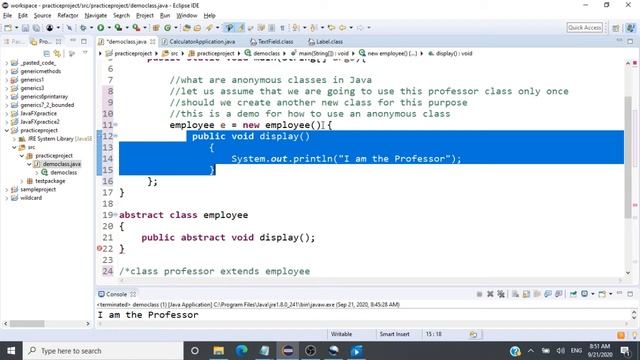
Task: Toggle Mark Occurrences in toolbar
Action: click(x=229, y=28)
